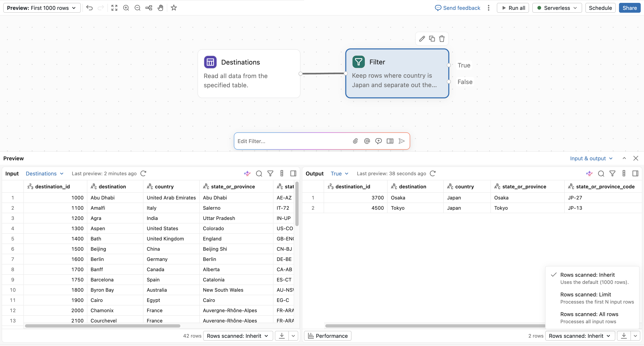Open the search icon in the Output panel

(601, 173)
